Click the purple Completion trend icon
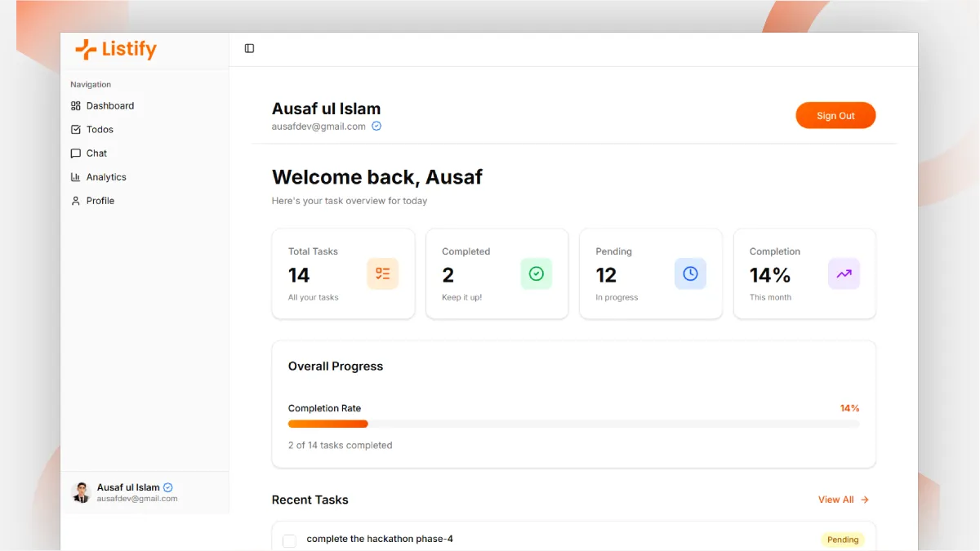This screenshot has width=980, height=551. (x=844, y=274)
